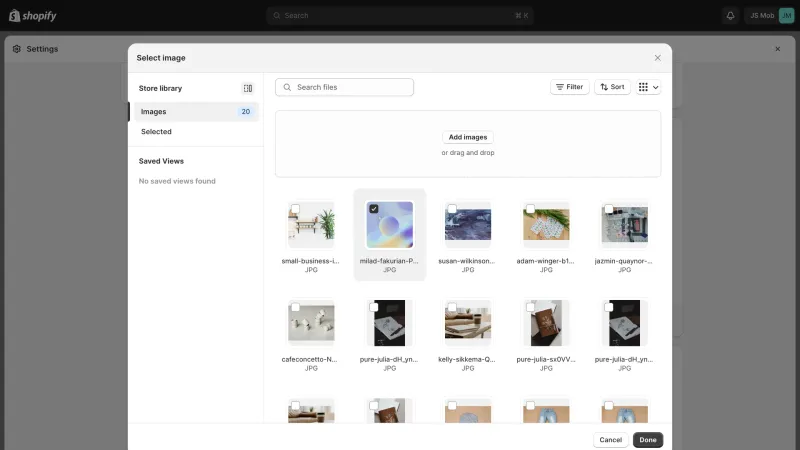Click the small-business-i... file name
The width and height of the screenshot is (800, 450).
[311, 261]
